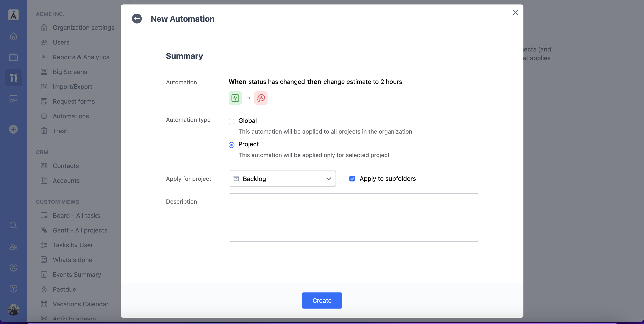Click the Request forms icon
The height and width of the screenshot is (324, 644).
[44, 101]
